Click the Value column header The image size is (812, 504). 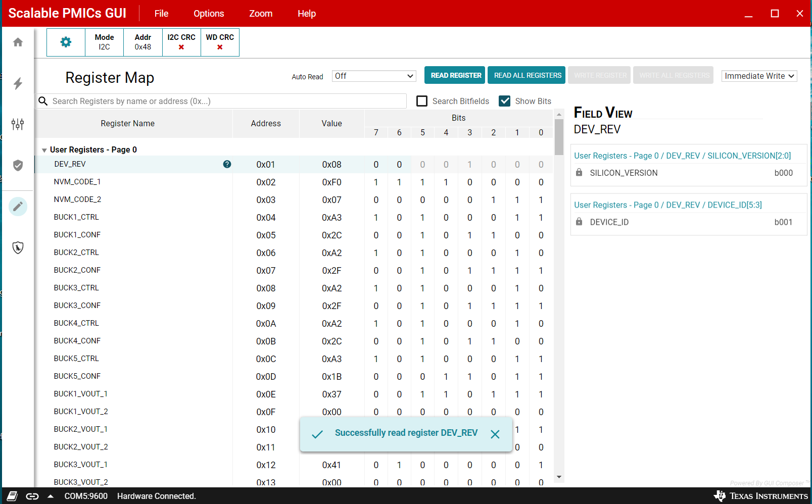332,123
